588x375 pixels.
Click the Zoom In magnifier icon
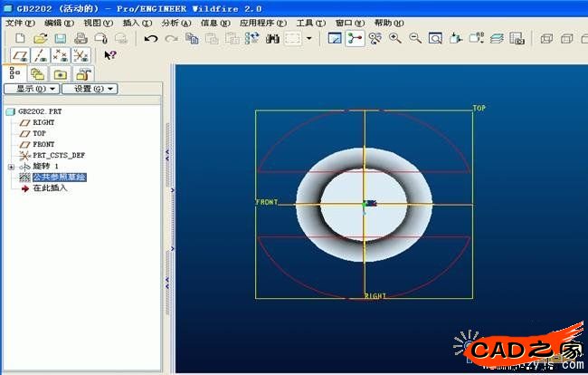pyautogui.click(x=395, y=38)
